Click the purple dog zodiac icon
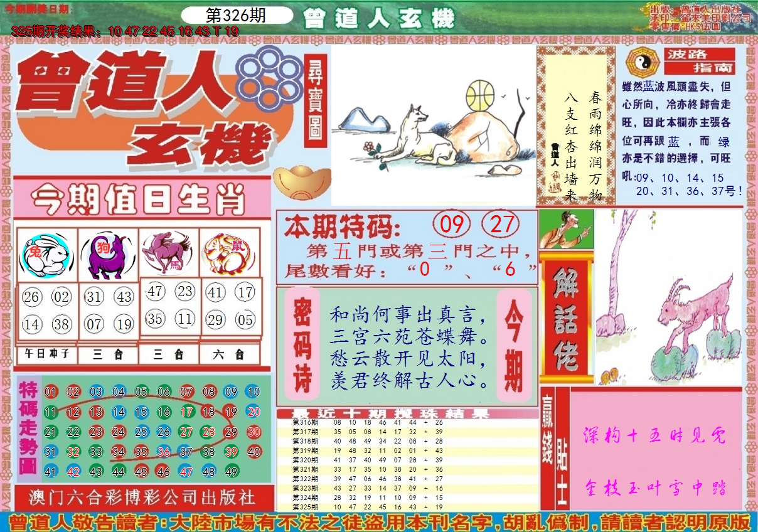This screenshot has width=758, height=532. pyautogui.click(x=107, y=255)
